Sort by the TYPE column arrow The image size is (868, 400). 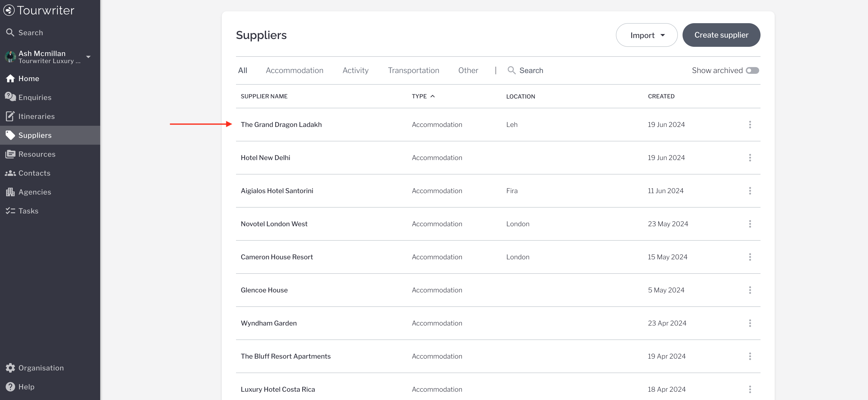pyautogui.click(x=433, y=96)
